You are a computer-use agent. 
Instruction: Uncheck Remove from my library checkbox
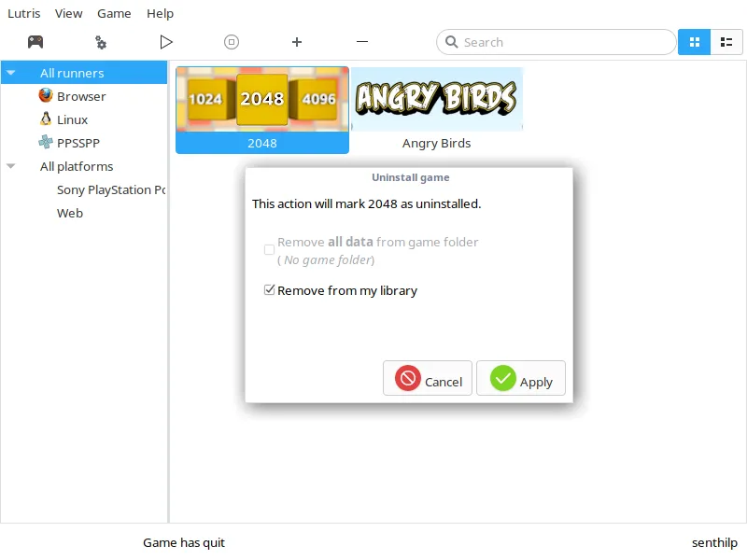click(270, 290)
